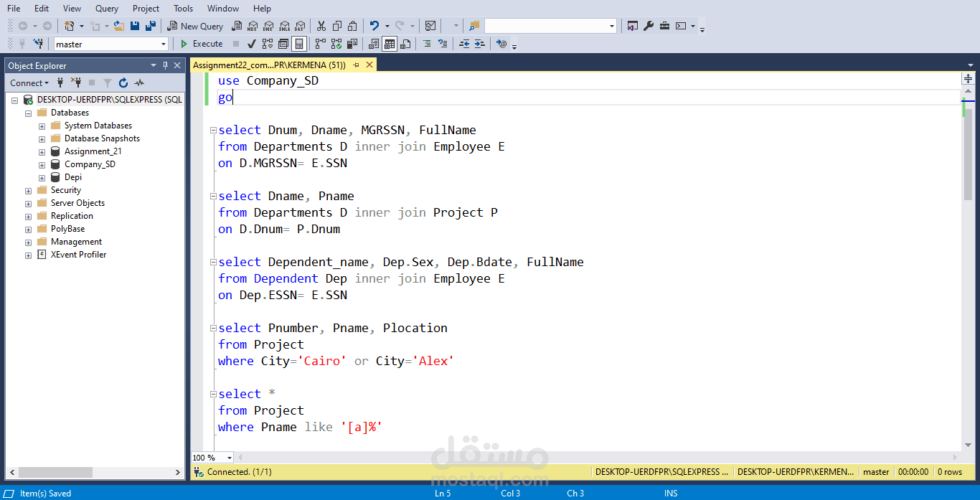980x500 pixels.
Task: Click the Save All toolbar icon
Action: coord(150,26)
